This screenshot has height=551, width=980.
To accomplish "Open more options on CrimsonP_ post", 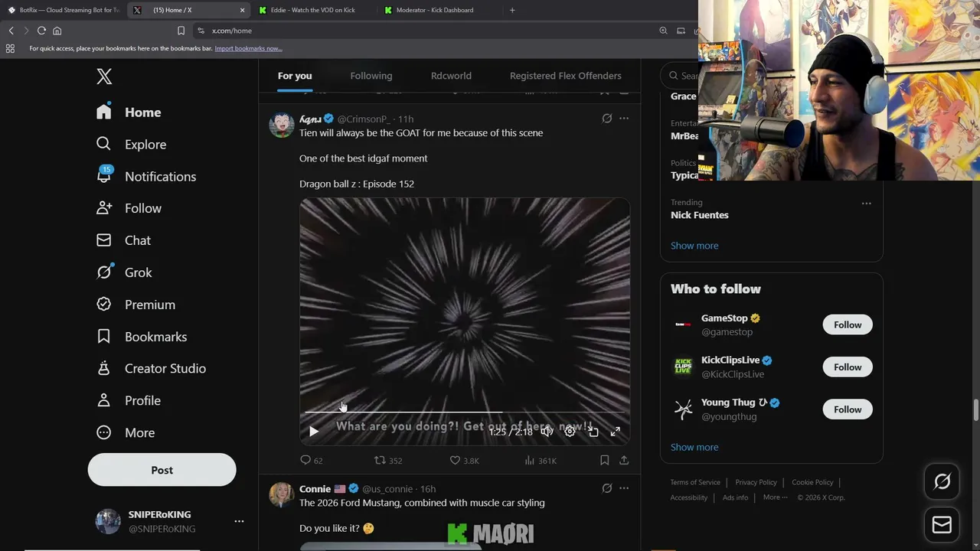I will (x=624, y=119).
